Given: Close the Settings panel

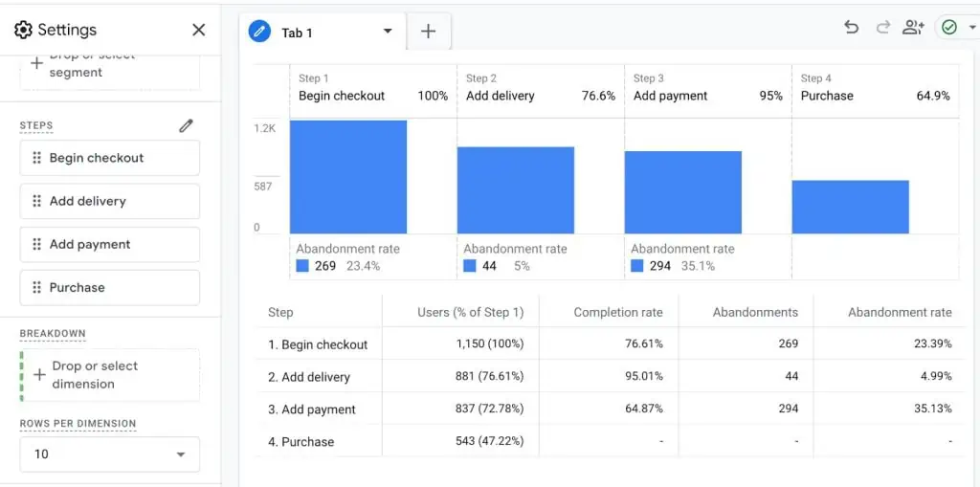Looking at the screenshot, I should (x=198, y=30).
